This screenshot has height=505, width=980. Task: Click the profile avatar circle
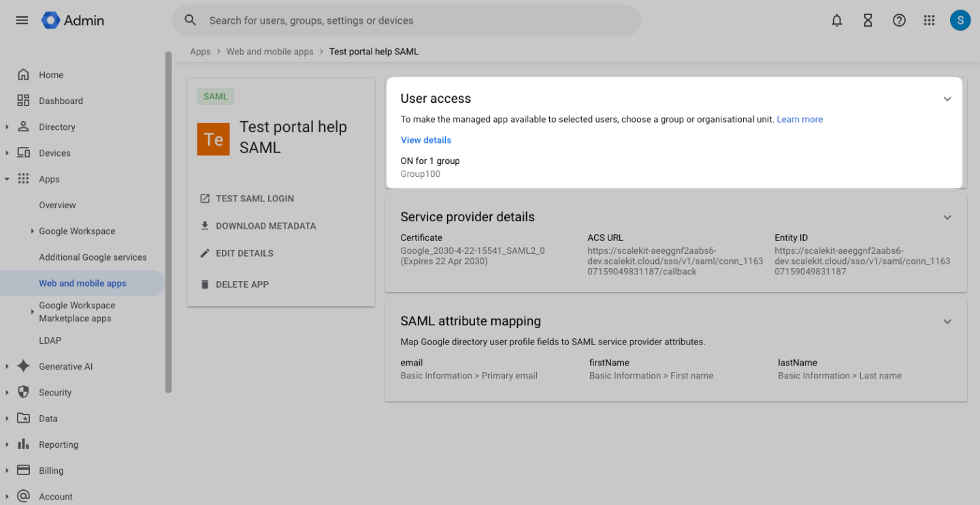coord(960,20)
